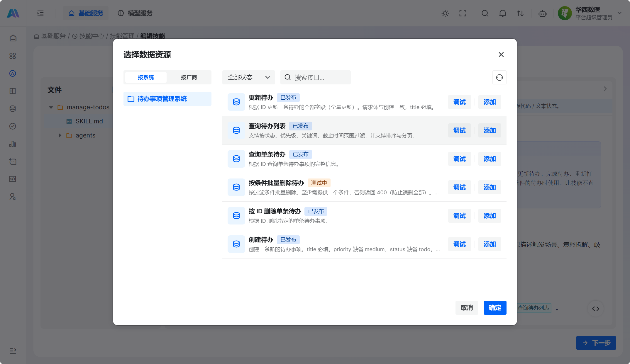Select the 查询单条待办 row title

[x=267, y=154]
